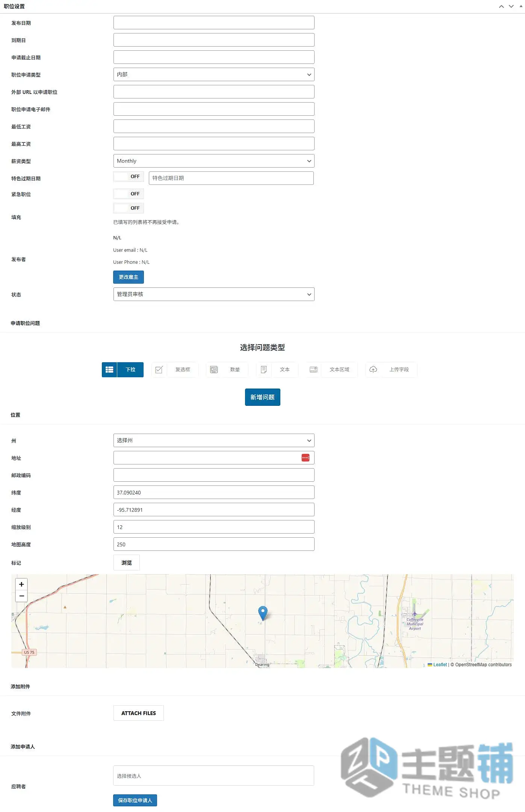Toggle the 紧急职位 switch

129,194
